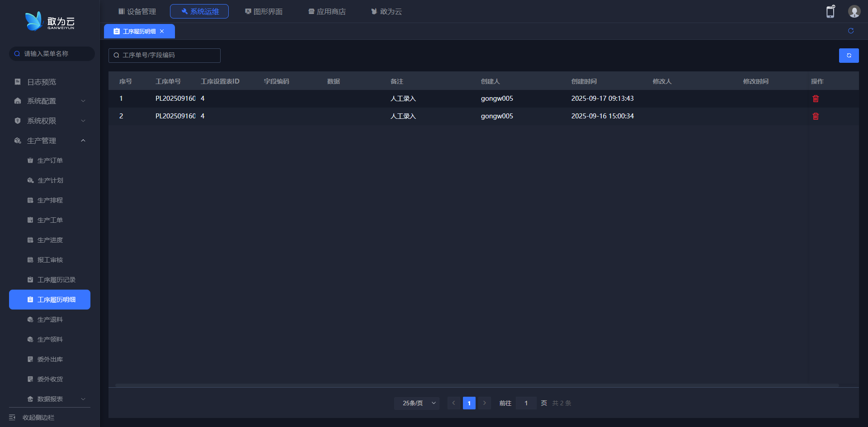Screen dimensions: 868x427
Task: Delete the row created 2025-09-17 09:13:43
Action: pos(816,99)
